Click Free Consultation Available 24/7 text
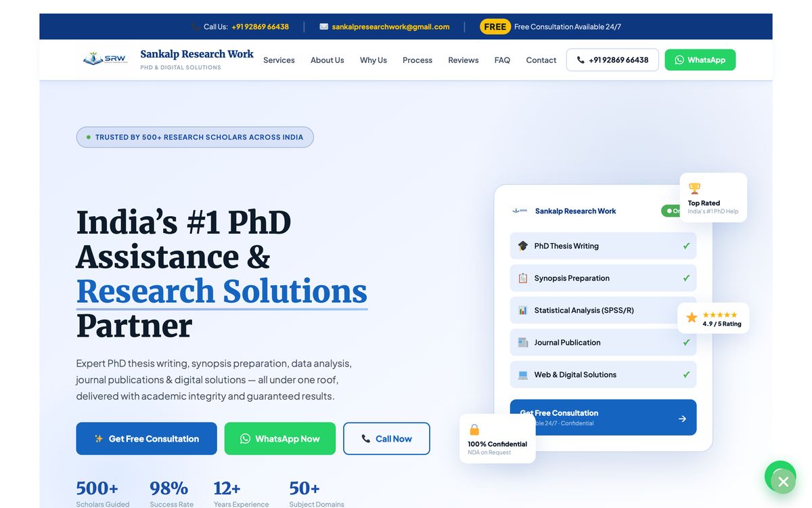This screenshot has width=812, height=508. point(568,27)
